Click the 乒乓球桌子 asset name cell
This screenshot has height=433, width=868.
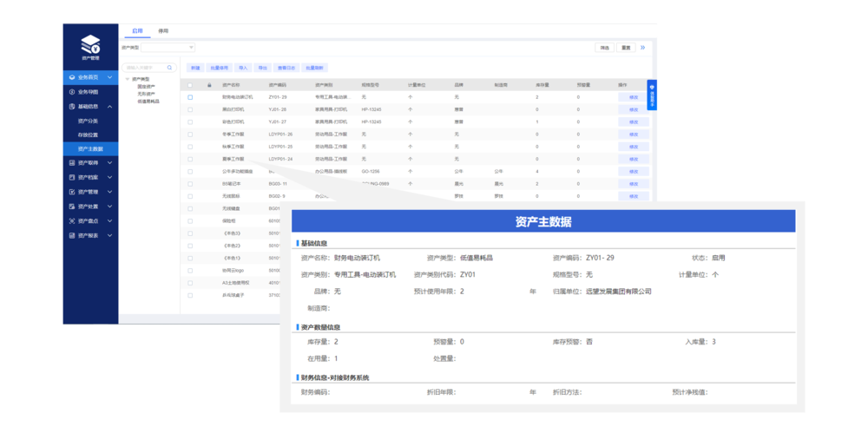tap(233, 295)
